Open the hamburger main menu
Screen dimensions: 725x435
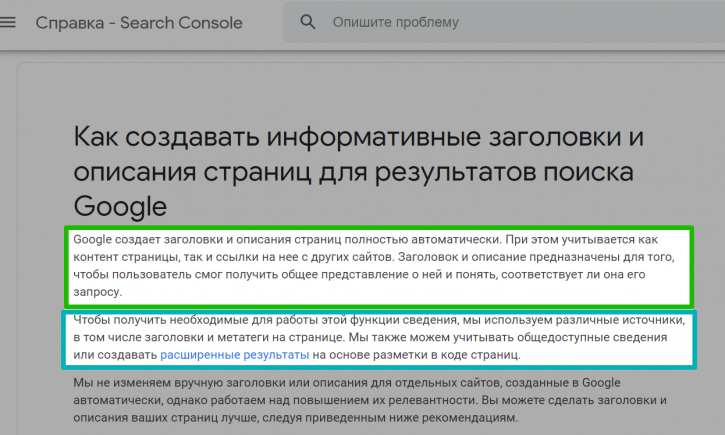point(7,22)
